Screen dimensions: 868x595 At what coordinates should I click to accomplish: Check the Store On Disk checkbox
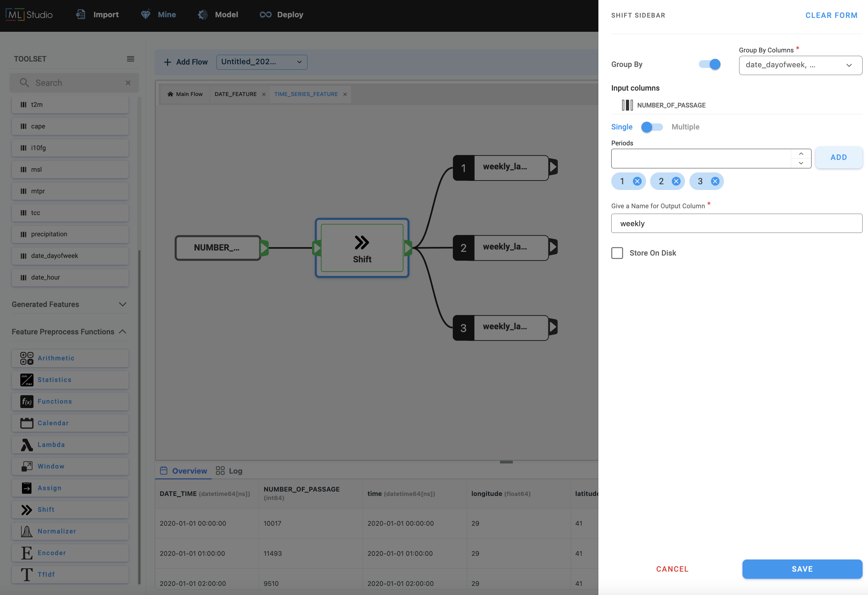pos(617,253)
